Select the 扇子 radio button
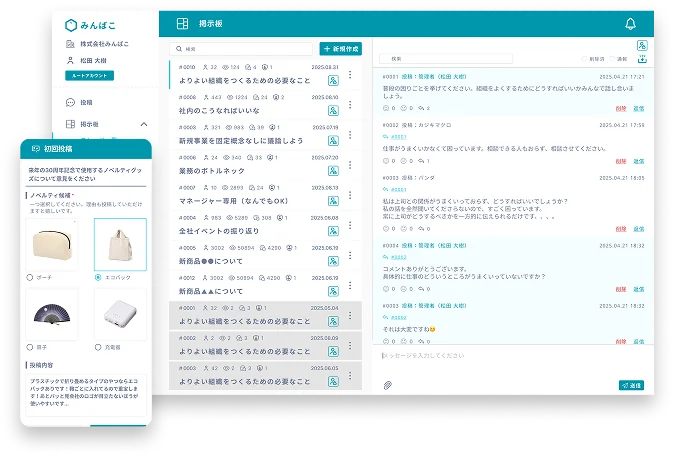This screenshot has height=457, width=674. 30,347
